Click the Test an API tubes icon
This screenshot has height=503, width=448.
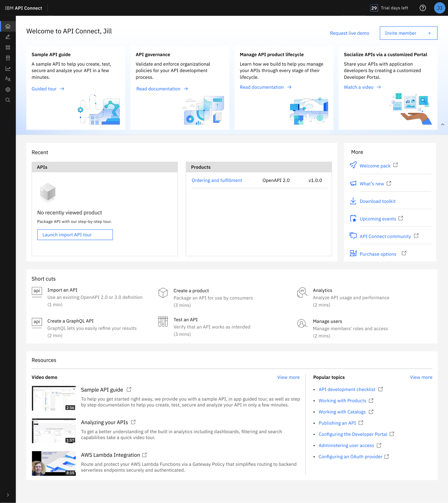(163, 322)
